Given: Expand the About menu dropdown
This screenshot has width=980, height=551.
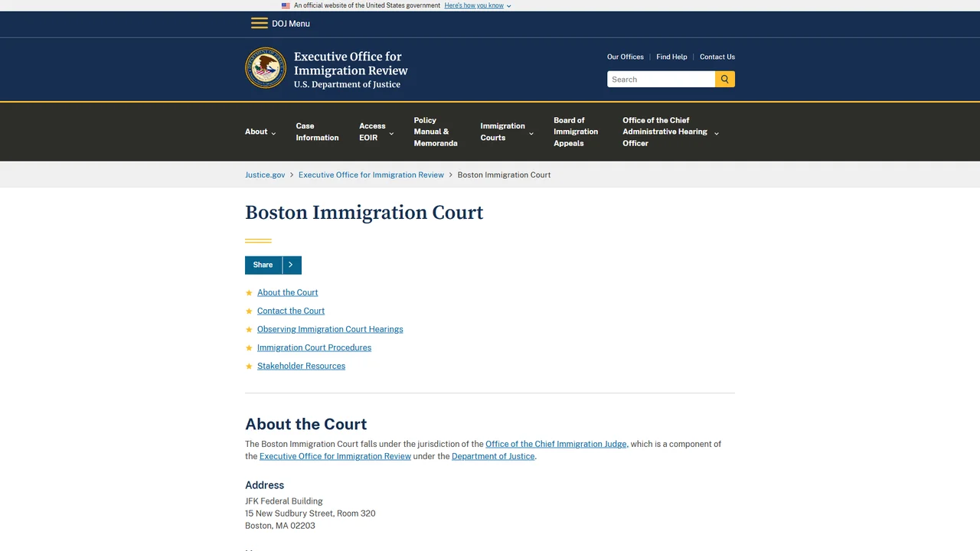Looking at the screenshot, I should (x=260, y=132).
